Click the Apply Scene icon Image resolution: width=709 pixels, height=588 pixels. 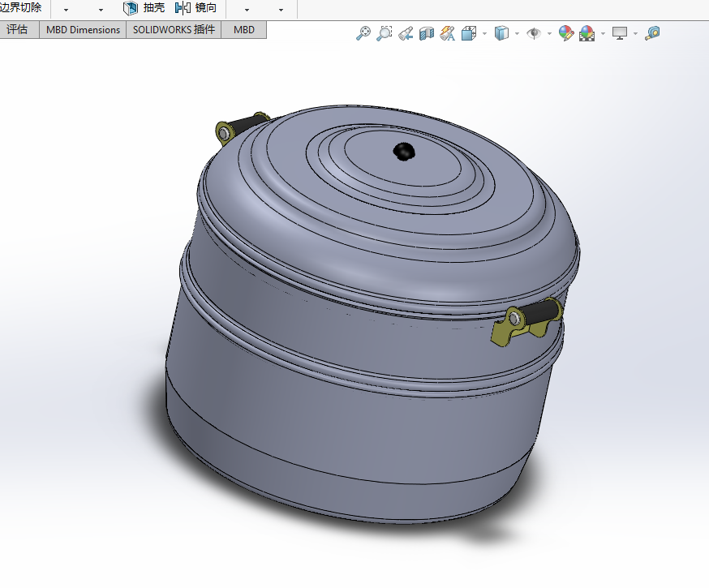[587, 33]
